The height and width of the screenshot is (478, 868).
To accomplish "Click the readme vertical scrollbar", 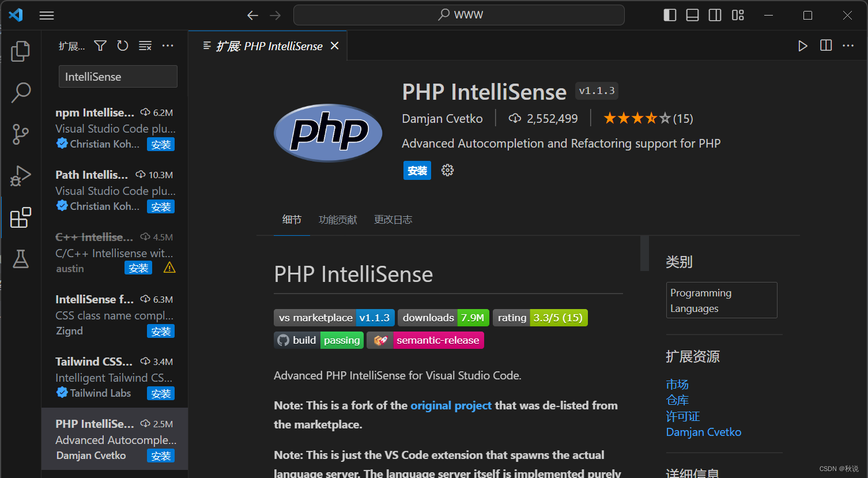I will click(644, 253).
